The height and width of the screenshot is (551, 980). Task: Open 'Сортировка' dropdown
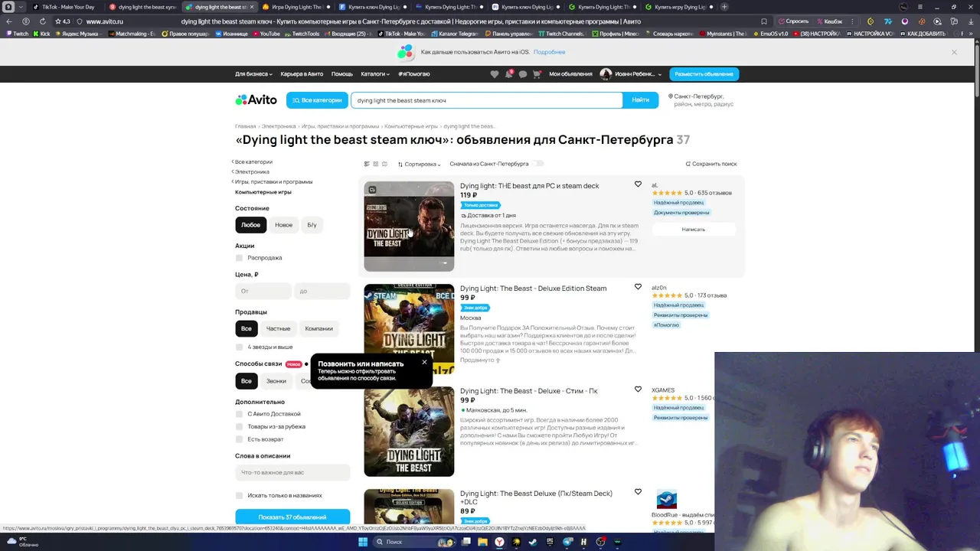point(419,164)
